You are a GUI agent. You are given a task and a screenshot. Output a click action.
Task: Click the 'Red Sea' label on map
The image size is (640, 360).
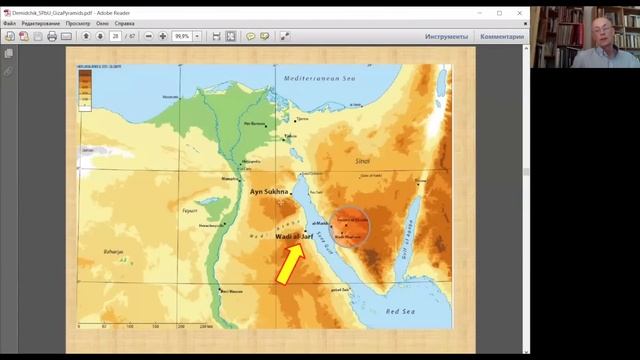tap(400, 311)
